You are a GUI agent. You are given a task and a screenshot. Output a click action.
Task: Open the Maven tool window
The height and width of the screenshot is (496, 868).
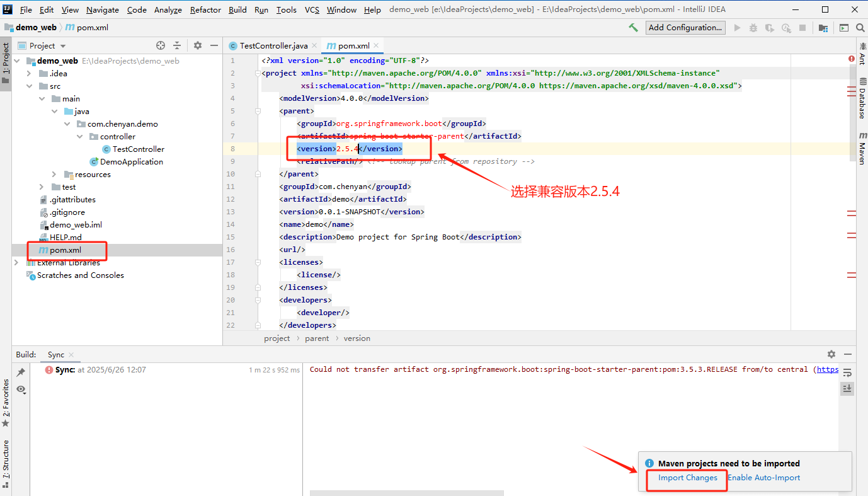pyautogui.click(x=862, y=148)
